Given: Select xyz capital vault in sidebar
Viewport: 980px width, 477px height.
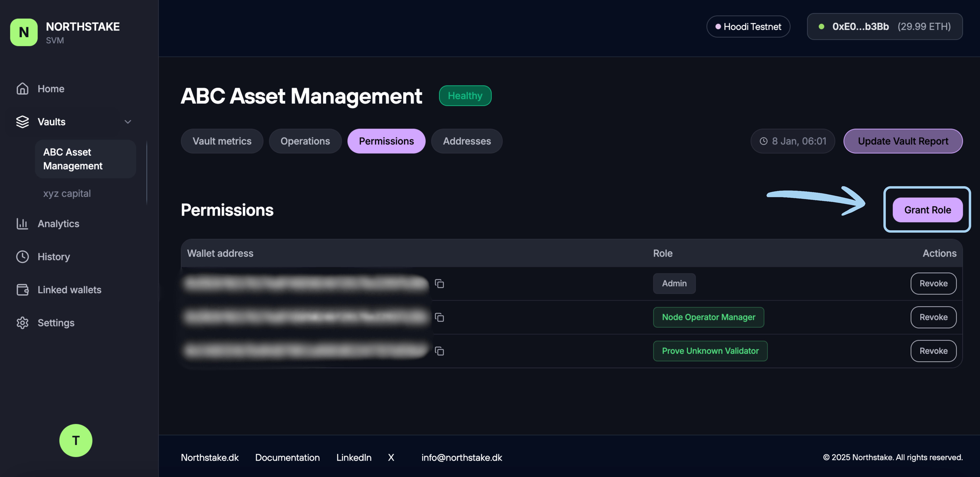Looking at the screenshot, I should (67, 193).
